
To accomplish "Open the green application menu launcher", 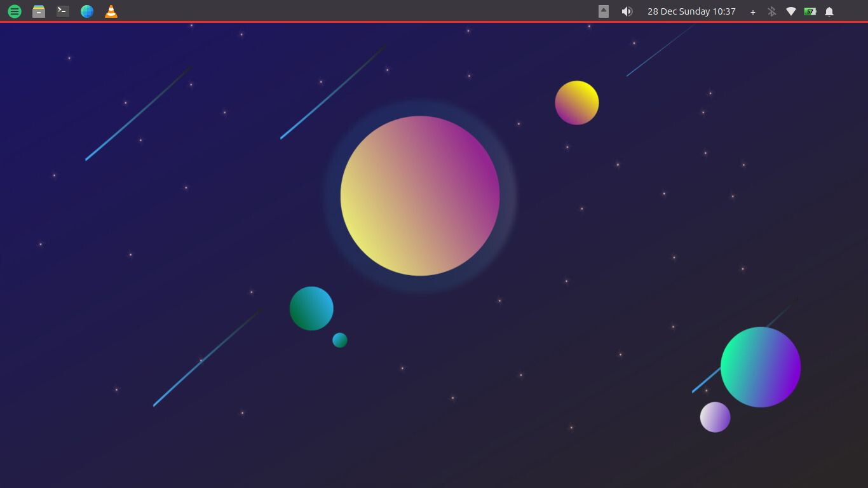I will tap(15, 11).
